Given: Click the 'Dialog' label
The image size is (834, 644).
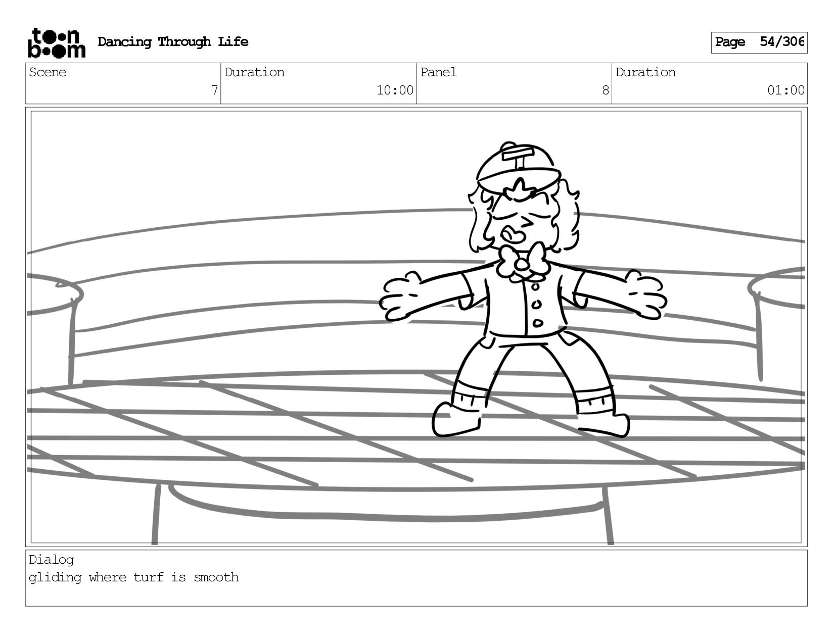Looking at the screenshot, I should pos(52,560).
